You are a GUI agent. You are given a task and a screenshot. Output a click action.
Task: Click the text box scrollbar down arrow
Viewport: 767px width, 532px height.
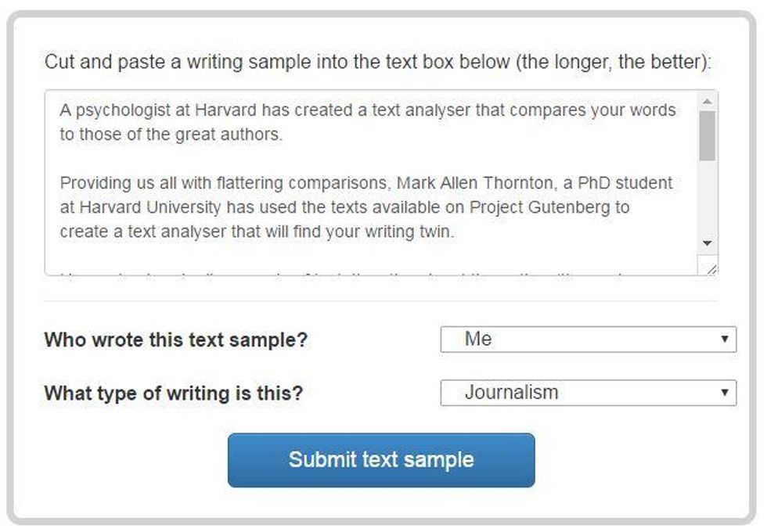[x=708, y=244]
